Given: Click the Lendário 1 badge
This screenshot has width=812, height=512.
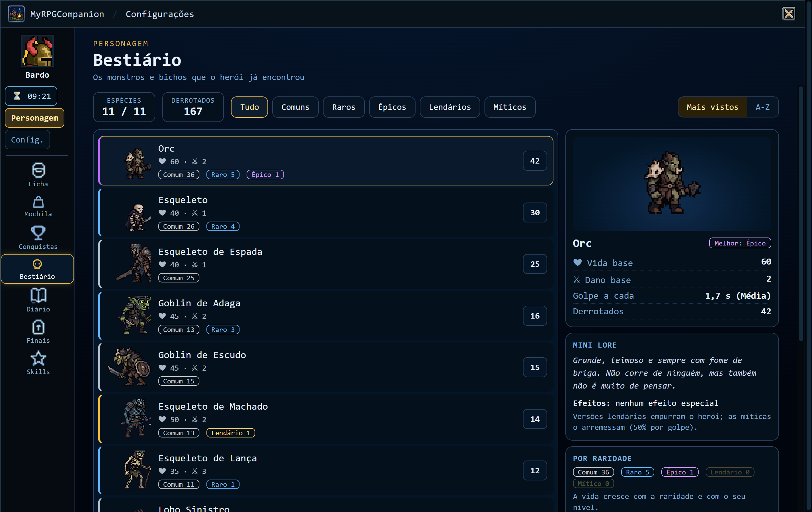Looking at the screenshot, I should tap(231, 433).
